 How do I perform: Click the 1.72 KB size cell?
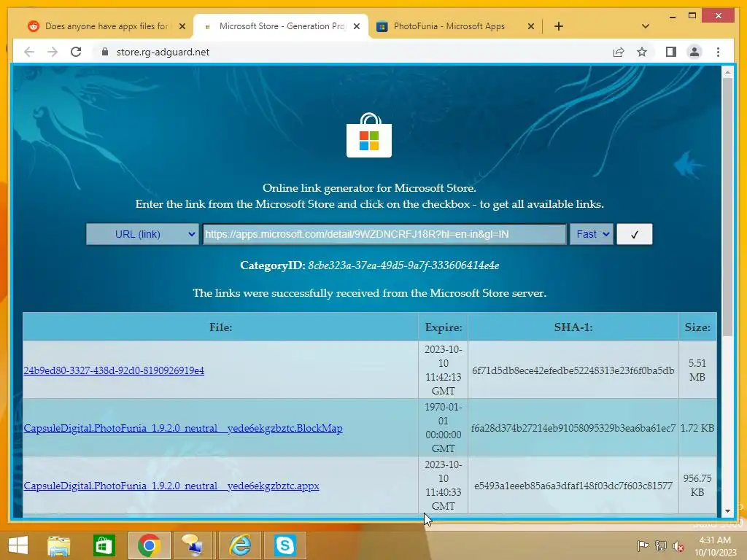(x=697, y=428)
